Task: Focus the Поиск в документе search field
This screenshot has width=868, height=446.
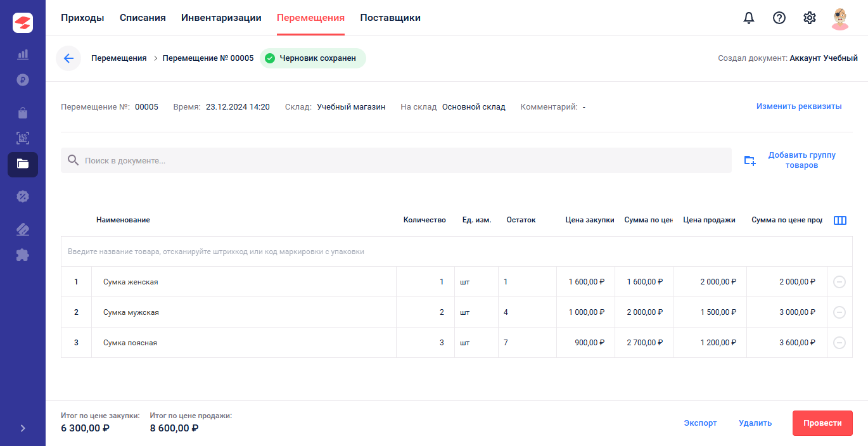Action: click(x=396, y=160)
